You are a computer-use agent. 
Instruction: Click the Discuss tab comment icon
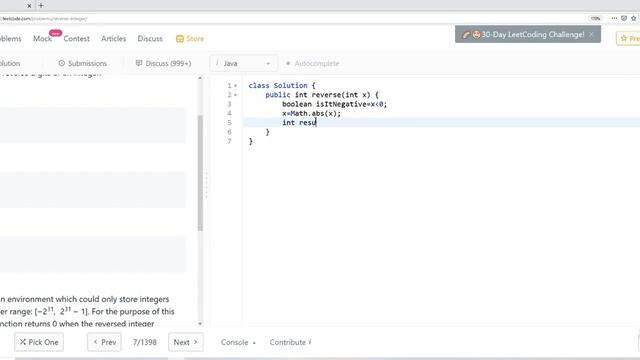[x=139, y=63]
